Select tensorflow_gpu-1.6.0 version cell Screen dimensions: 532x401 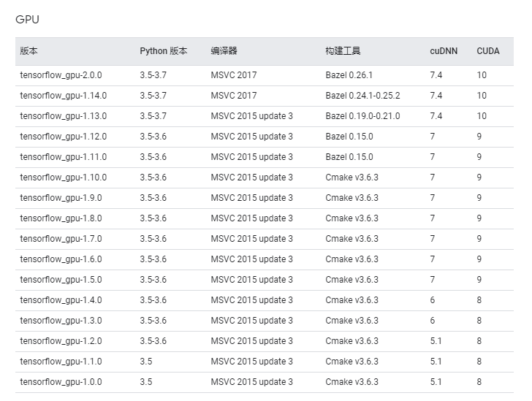pyautogui.click(x=61, y=259)
